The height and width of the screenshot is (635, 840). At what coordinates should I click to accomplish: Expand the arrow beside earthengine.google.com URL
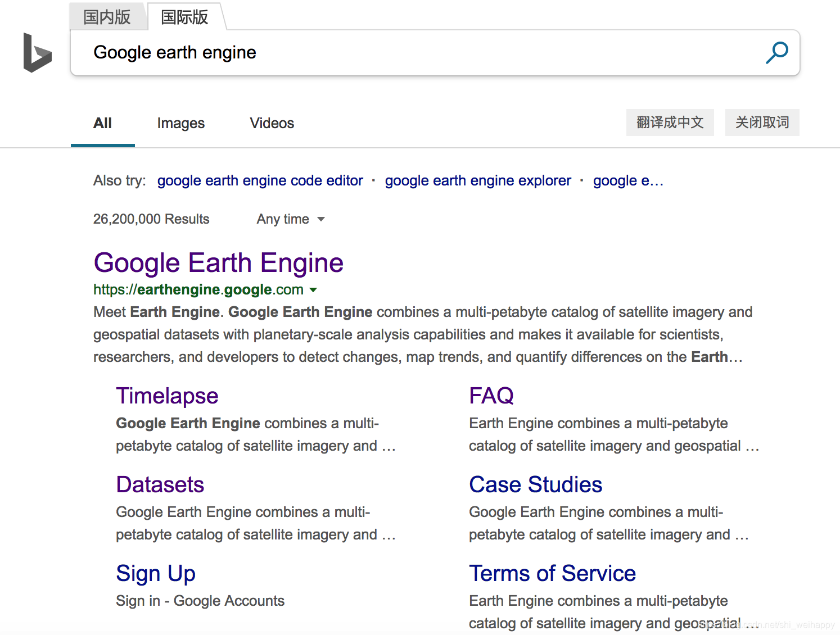(x=314, y=290)
